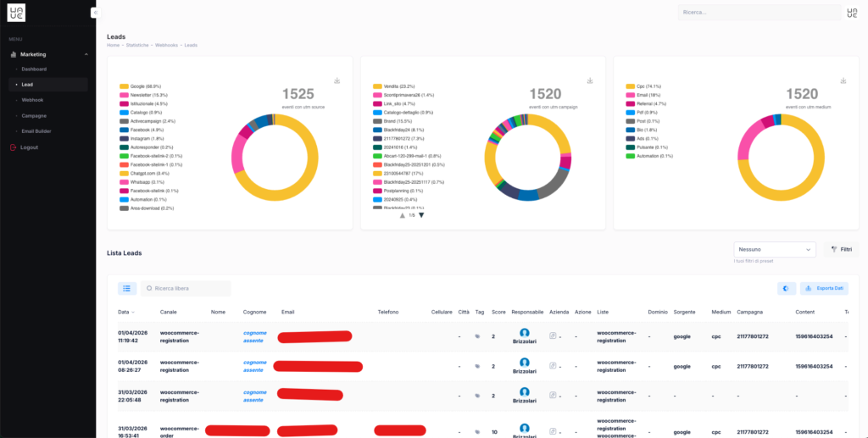
Task: Click the Esporta Dati button
Action: tap(824, 288)
